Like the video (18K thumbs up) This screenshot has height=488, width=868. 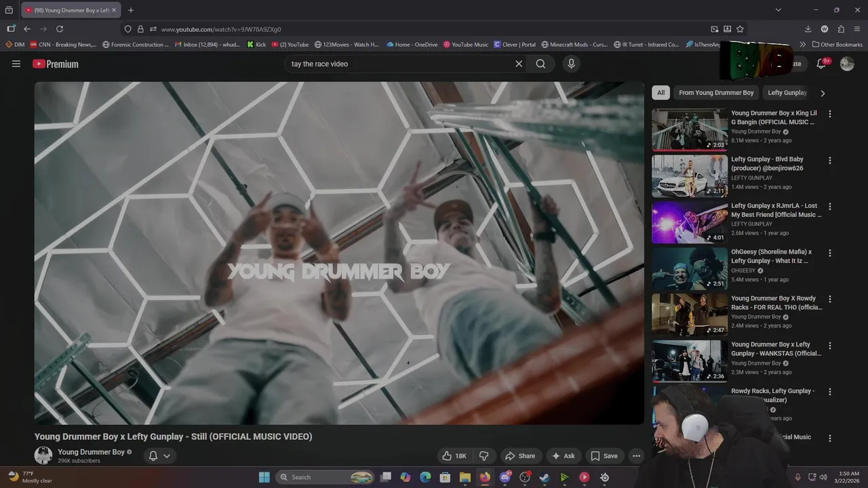(x=454, y=456)
